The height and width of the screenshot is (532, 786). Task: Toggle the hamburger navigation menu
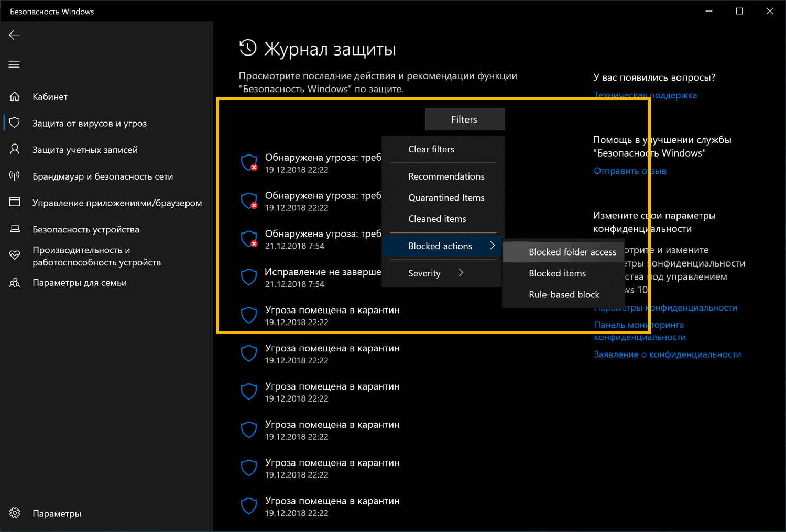point(14,64)
